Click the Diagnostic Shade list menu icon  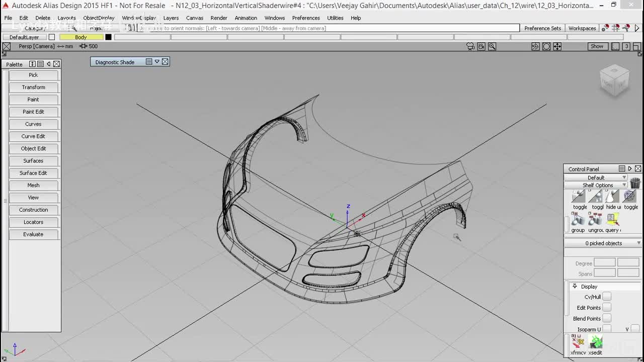coord(149,62)
